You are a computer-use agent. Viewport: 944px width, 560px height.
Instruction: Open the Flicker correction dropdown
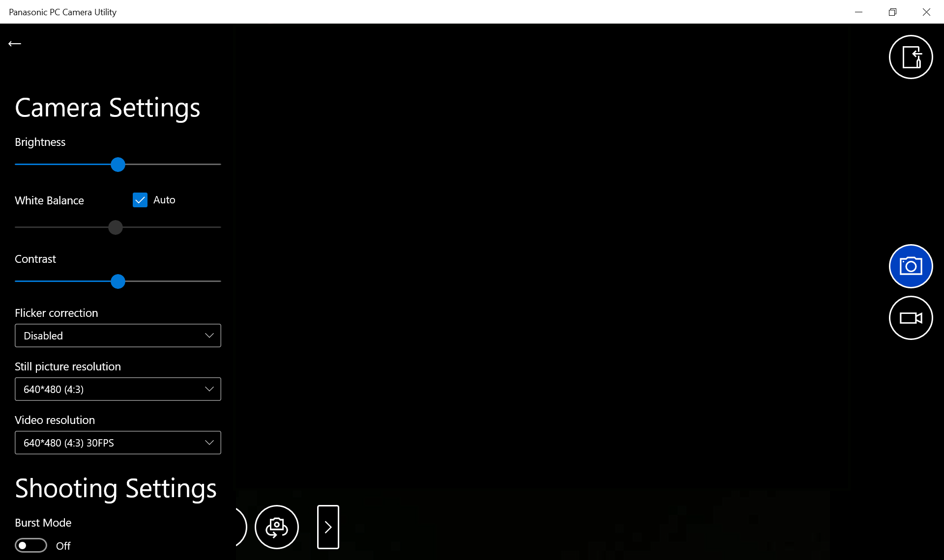coord(118,336)
